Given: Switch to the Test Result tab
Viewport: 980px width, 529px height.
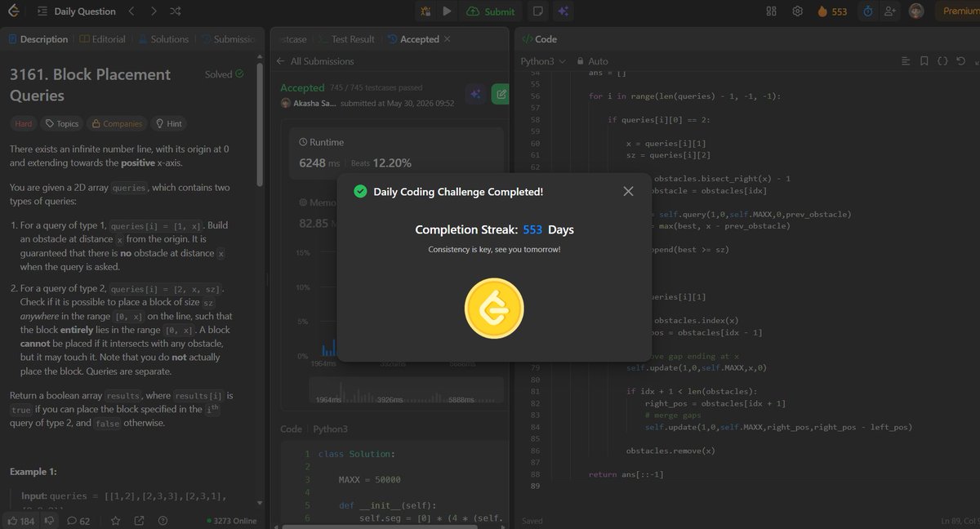Looking at the screenshot, I should point(346,39).
